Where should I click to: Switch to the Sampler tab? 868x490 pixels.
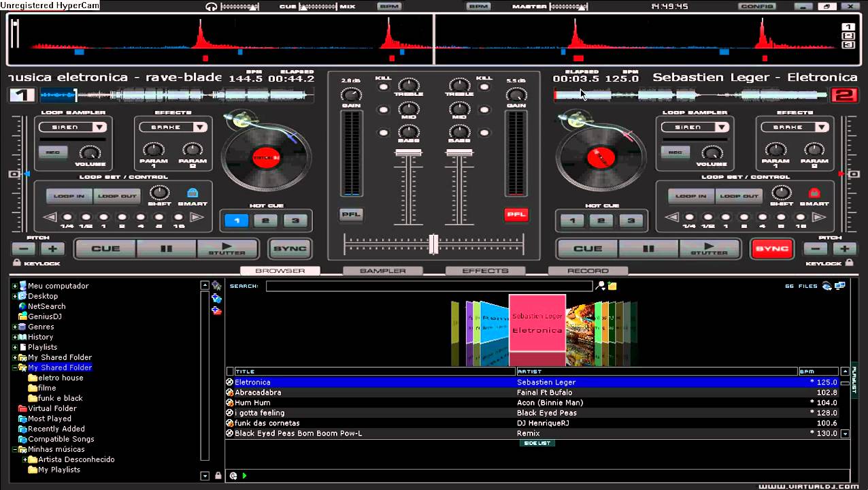(382, 271)
